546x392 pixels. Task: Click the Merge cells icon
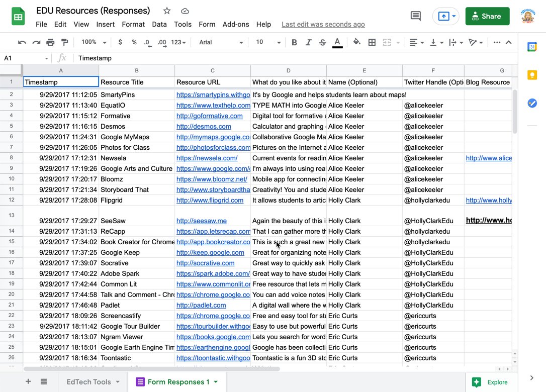tap(387, 42)
